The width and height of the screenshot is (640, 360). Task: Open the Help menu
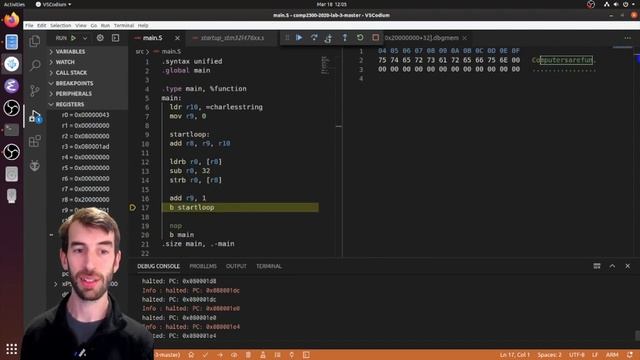click(143, 25)
